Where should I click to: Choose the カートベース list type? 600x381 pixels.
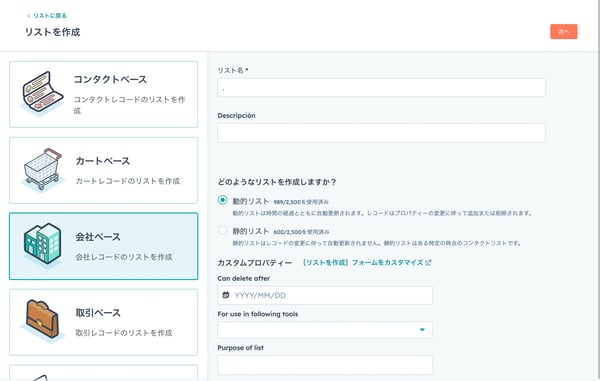[x=103, y=170]
